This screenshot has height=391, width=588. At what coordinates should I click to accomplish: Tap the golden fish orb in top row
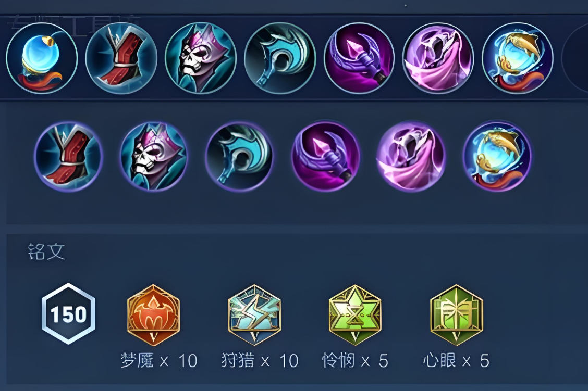coord(518,58)
